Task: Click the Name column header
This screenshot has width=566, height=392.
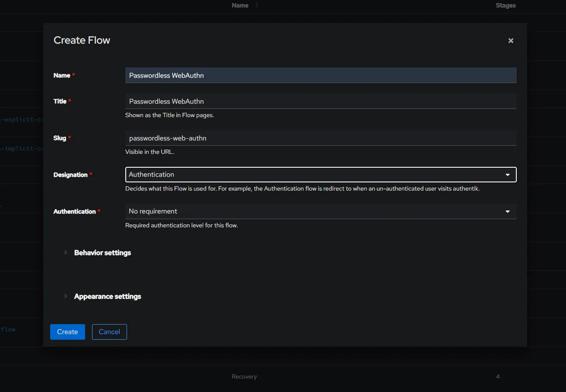Action: tap(240, 6)
